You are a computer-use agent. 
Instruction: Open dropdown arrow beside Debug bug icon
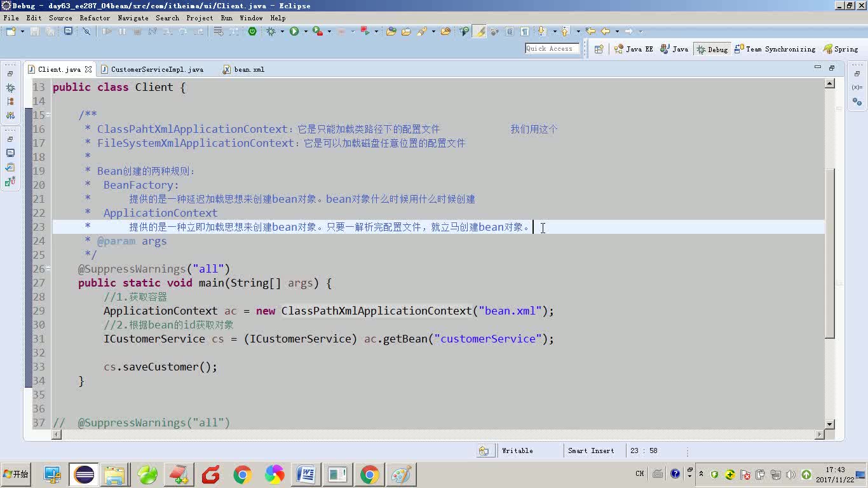pos(282,31)
